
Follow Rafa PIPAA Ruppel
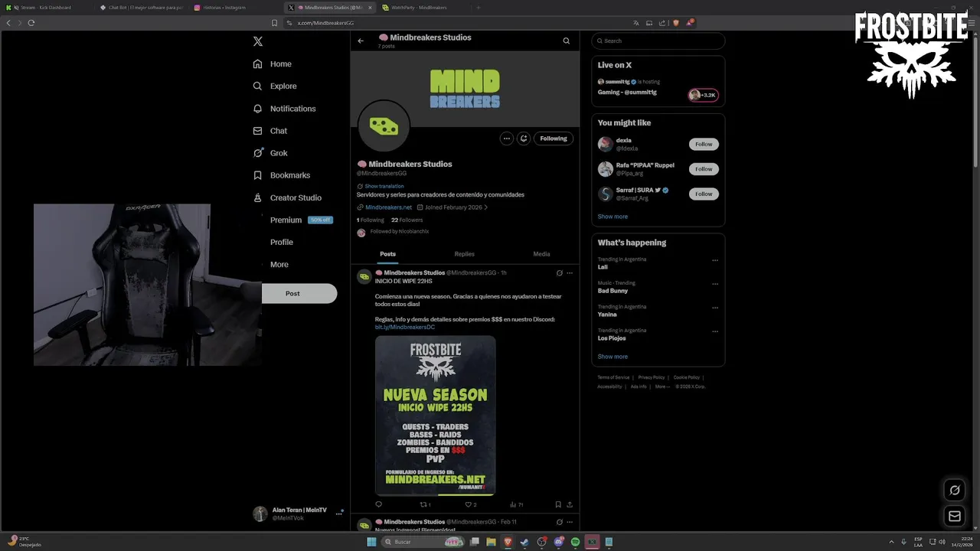pos(704,169)
